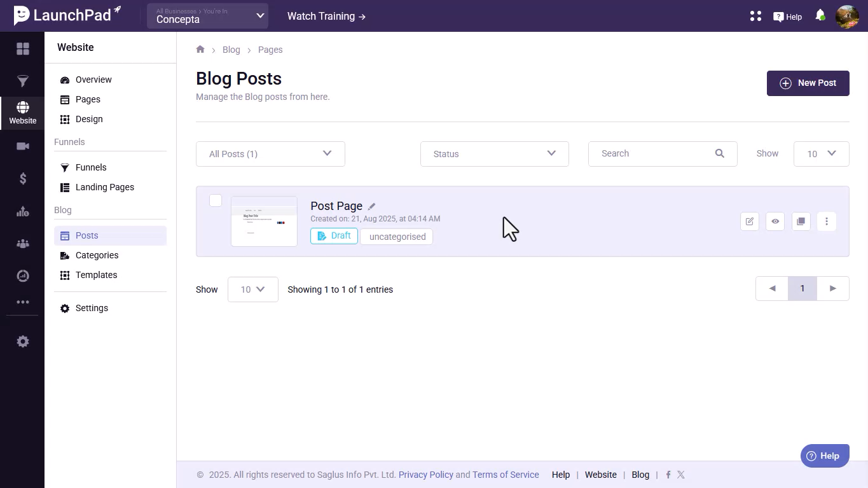The height and width of the screenshot is (488, 868).
Task: Click the Draft status badge
Action: tap(334, 236)
